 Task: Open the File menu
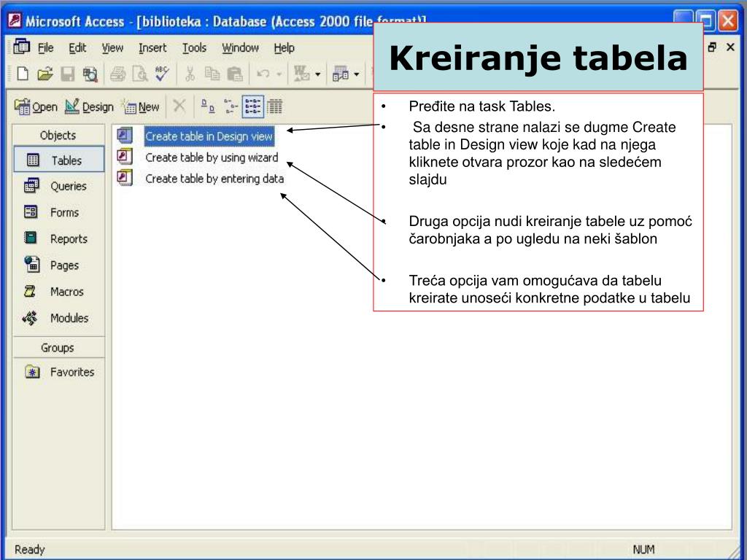(45, 48)
